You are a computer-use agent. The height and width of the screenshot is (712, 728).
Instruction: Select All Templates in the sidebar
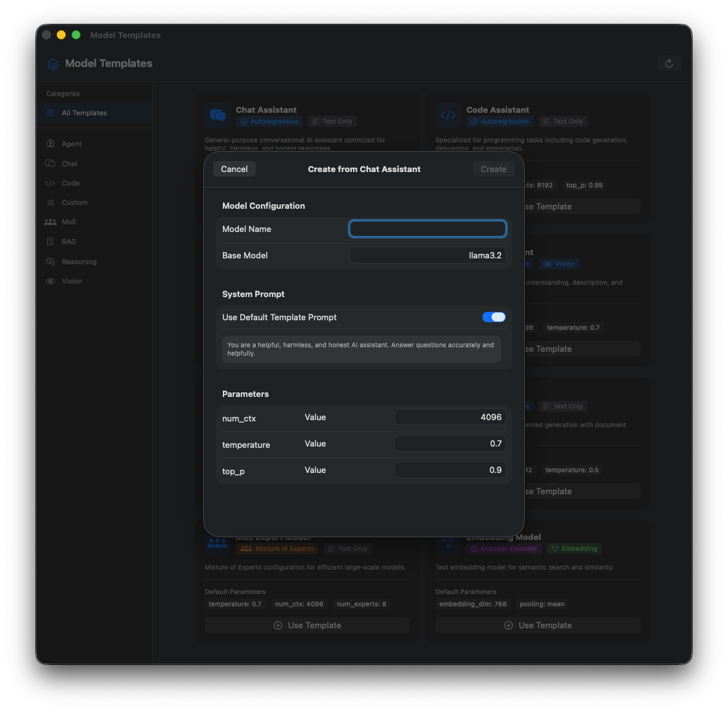pyautogui.click(x=84, y=113)
